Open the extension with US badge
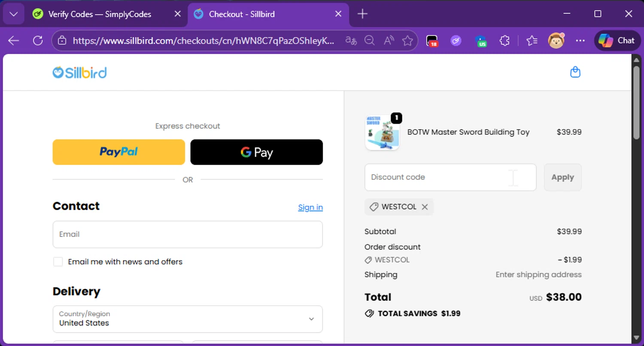This screenshot has width=644, height=346. tap(481, 41)
